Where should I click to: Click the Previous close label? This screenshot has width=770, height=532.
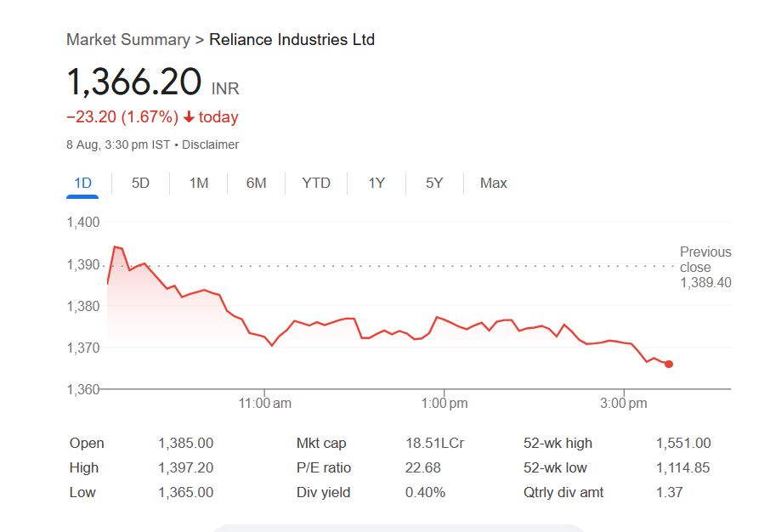(x=705, y=259)
